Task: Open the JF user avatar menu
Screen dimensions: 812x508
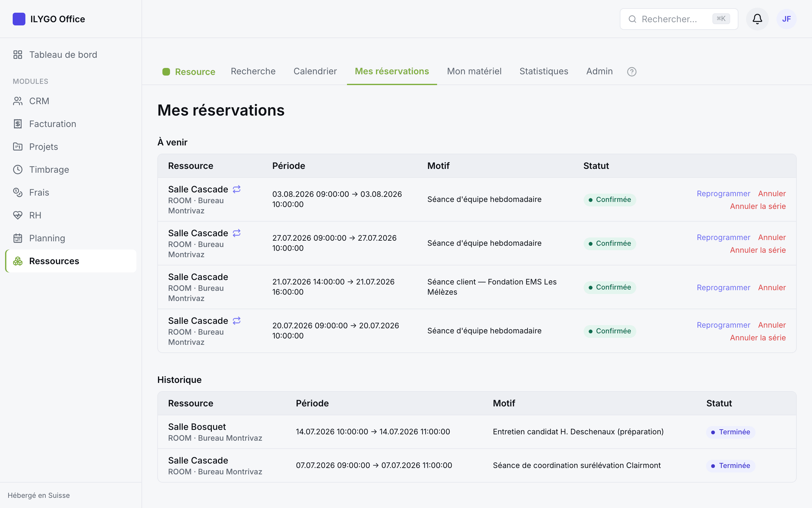Action: (x=786, y=19)
